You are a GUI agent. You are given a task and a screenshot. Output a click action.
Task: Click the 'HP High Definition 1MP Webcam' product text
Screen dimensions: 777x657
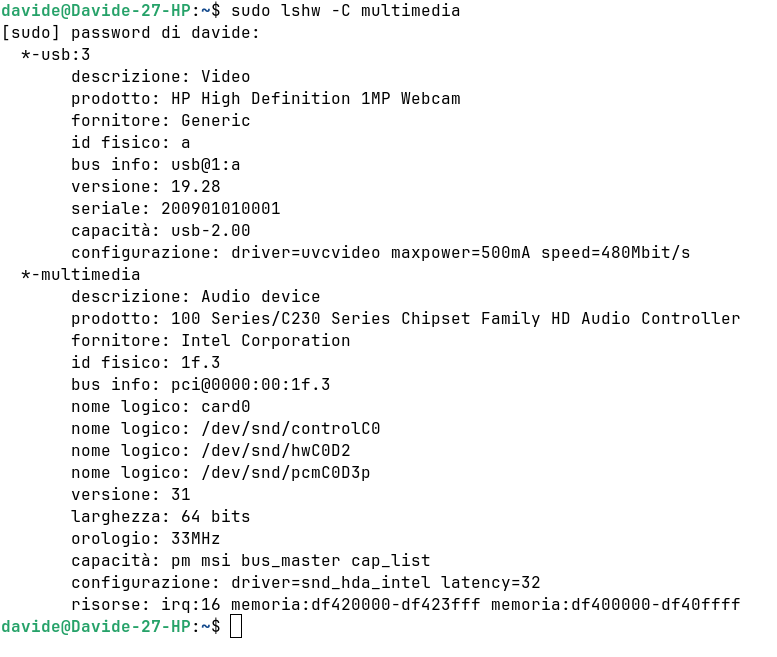point(316,99)
